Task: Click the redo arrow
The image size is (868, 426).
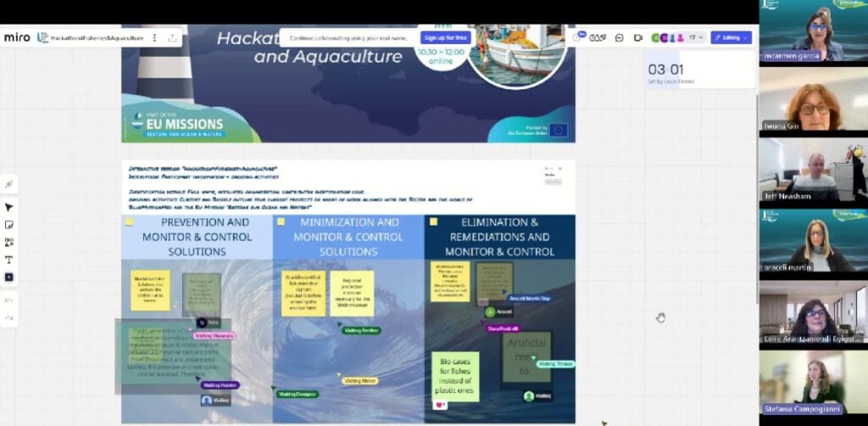Action: [x=9, y=317]
